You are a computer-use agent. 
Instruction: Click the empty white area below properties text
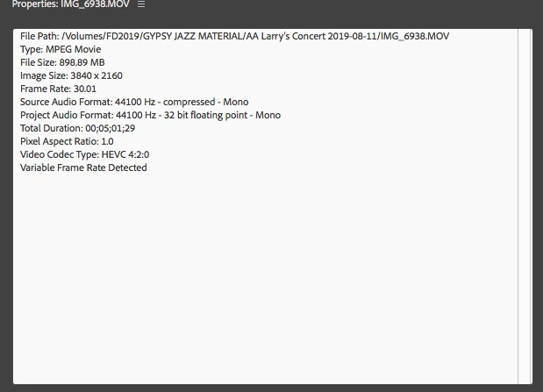pyautogui.click(x=265, y=277)
